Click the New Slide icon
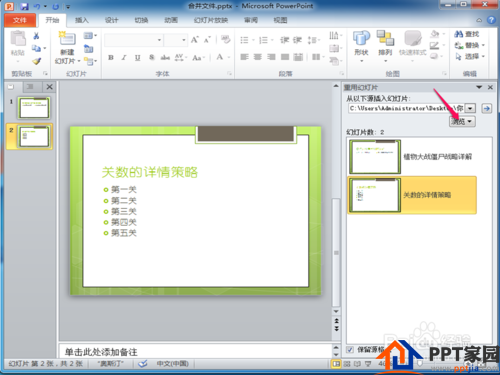 coord(67,38)
